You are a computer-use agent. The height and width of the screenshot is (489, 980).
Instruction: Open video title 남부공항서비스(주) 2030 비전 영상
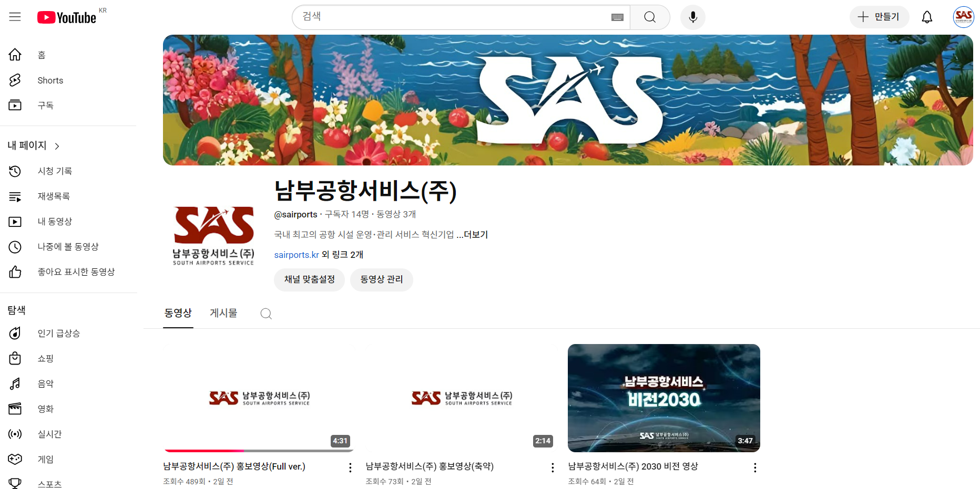point(633,466)
